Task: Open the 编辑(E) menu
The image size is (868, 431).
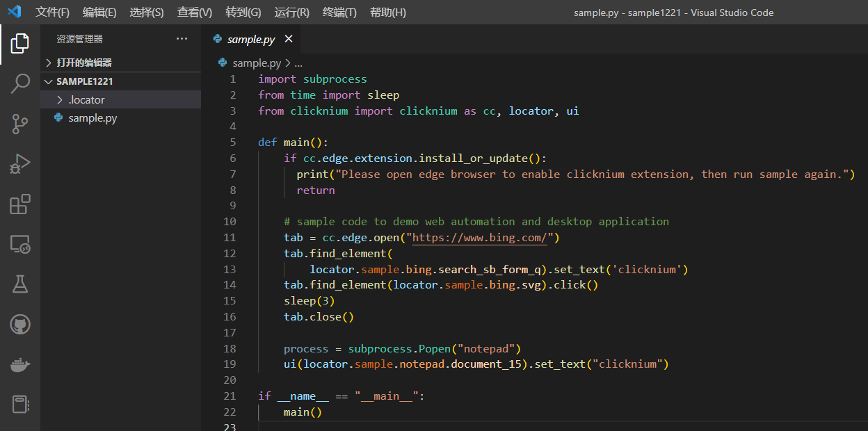Action: [99, 13]
